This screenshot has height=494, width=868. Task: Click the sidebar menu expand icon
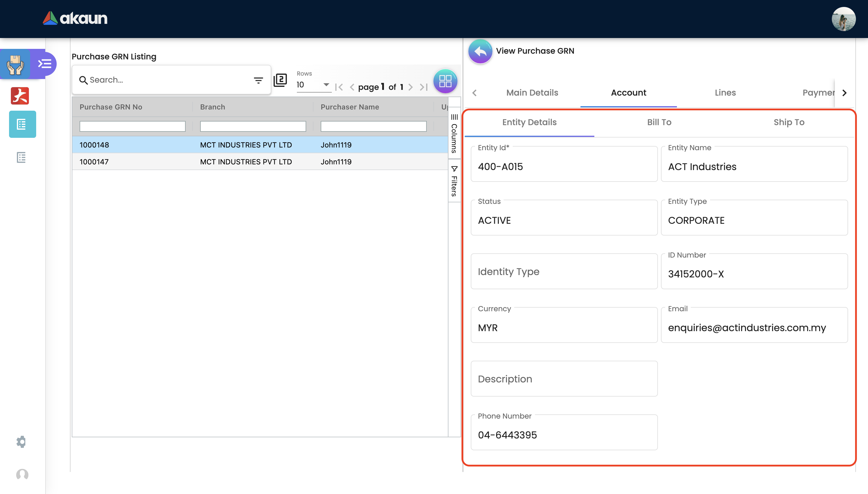(x=44, y=63)
